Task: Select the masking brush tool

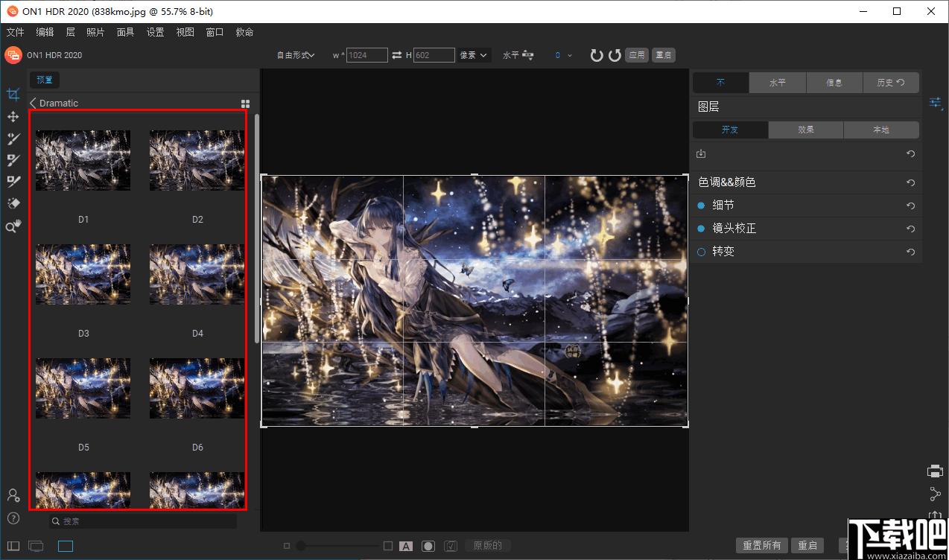Action: [x=13, y=159]
